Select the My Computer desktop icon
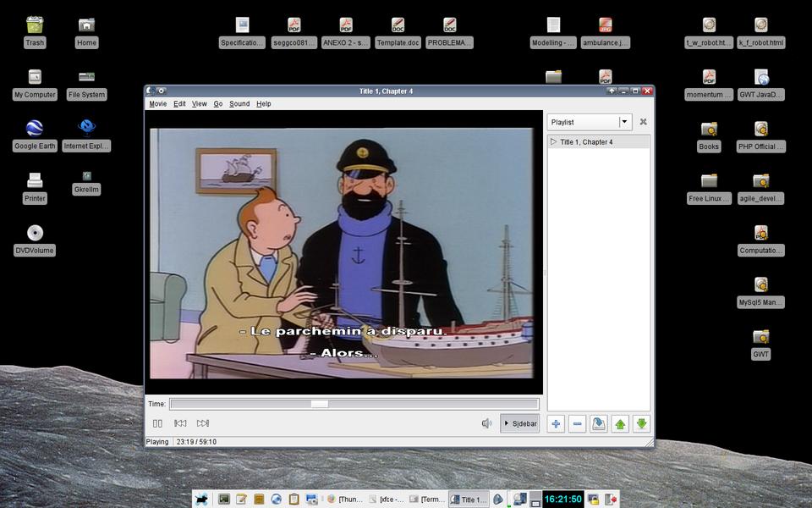The image size is (812, 508). pos(35,85)
